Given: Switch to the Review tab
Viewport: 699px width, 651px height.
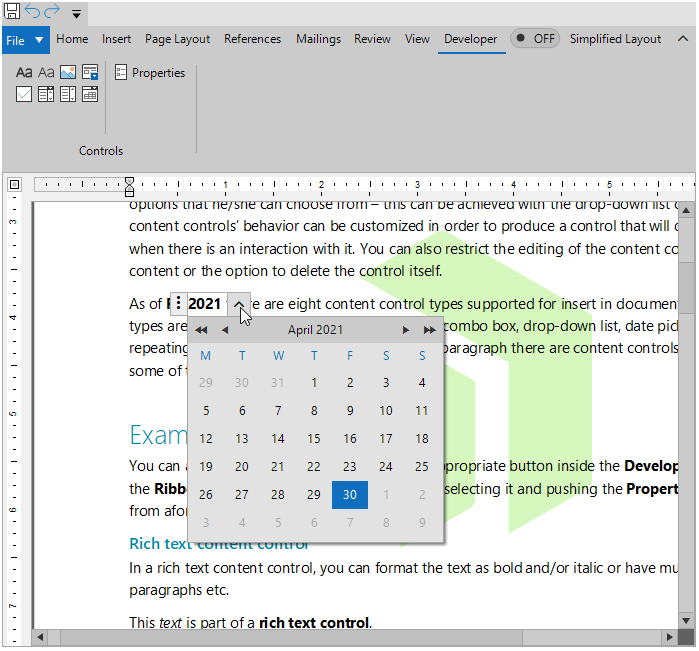Looking at the screenshot, I should (372, 39).
